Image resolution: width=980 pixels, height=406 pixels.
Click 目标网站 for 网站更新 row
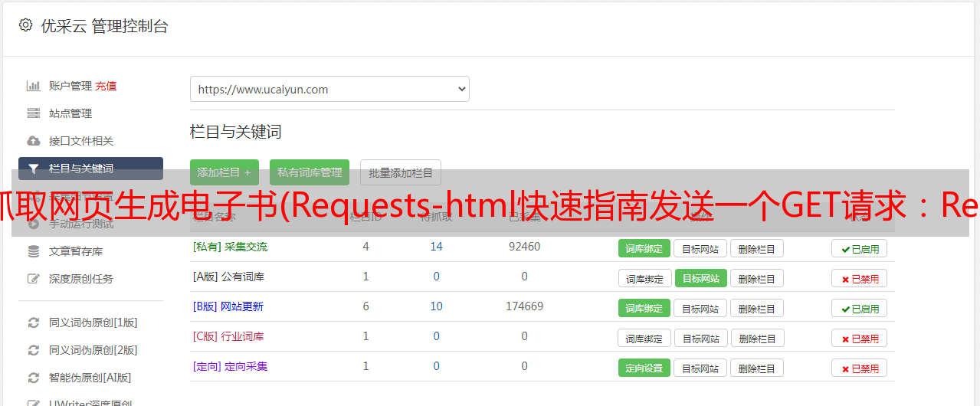pyautogui.click(x=700, y=308)
